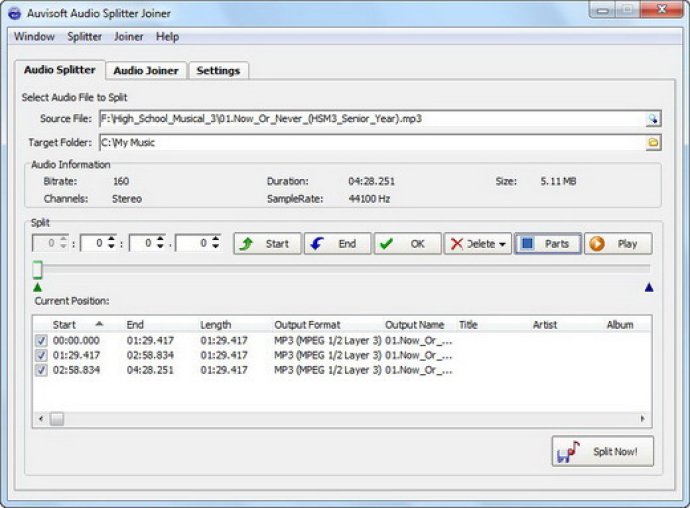This screenshot has width=690, height=508.
Task: Close the Auvisoft window
Action: pyautogui.click(x=662, y=9)
